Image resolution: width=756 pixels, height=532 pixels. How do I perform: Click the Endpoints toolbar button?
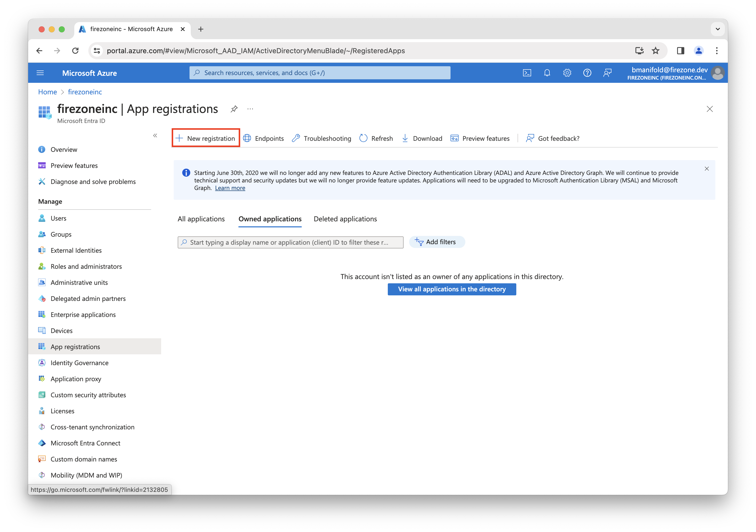point(263,138)
